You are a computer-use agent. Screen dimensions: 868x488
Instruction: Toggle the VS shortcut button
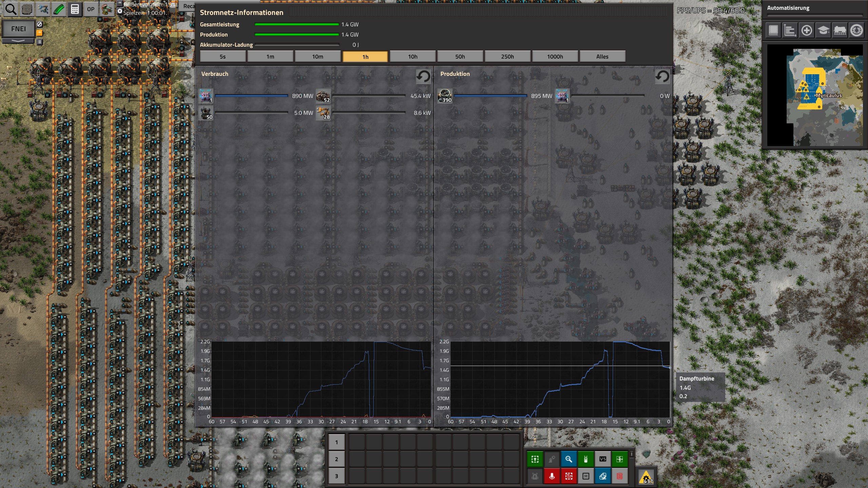(x=603, y=459)
